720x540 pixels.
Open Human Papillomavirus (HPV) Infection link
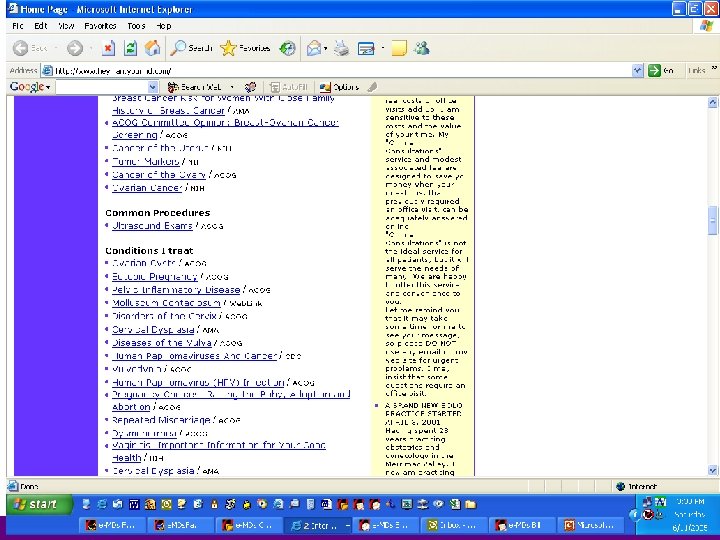coord(198,382)
